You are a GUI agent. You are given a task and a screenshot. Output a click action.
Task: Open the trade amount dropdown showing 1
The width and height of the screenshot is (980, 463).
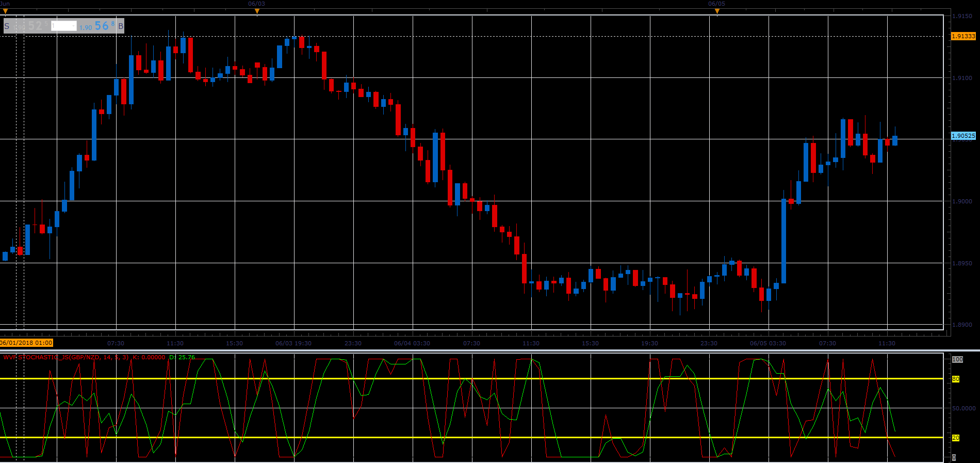pos(64,26)
